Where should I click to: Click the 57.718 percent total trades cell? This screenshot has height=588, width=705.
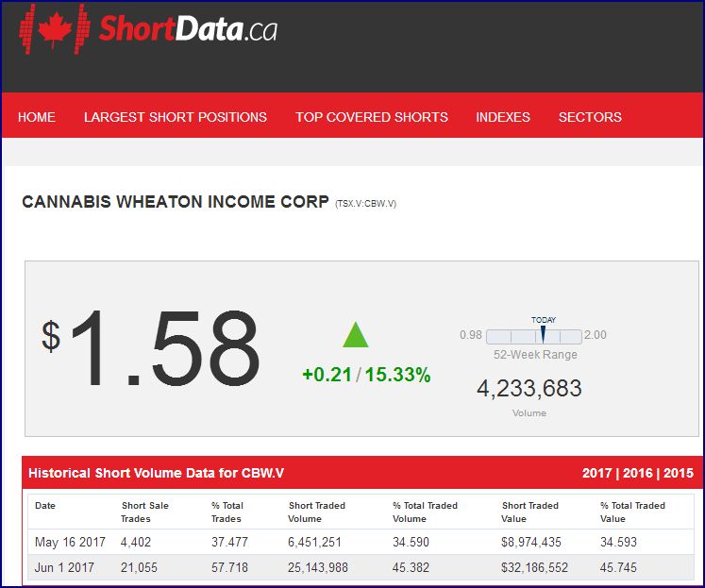point(229,568)
